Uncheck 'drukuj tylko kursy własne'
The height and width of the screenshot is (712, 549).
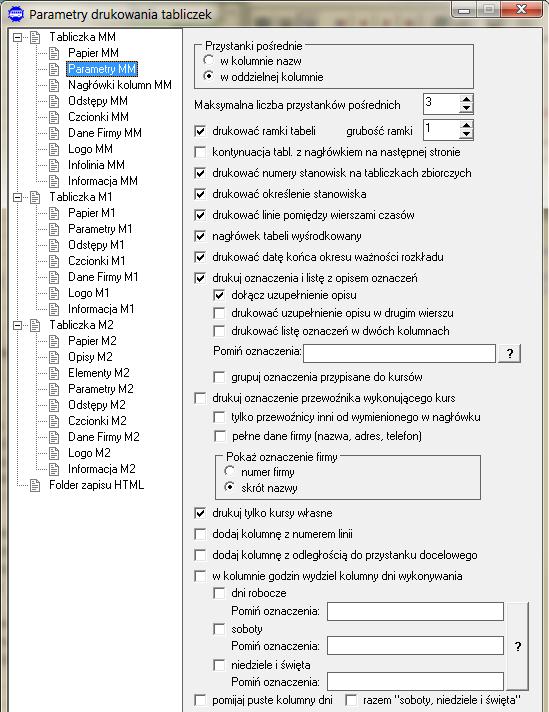pos(200,513)
